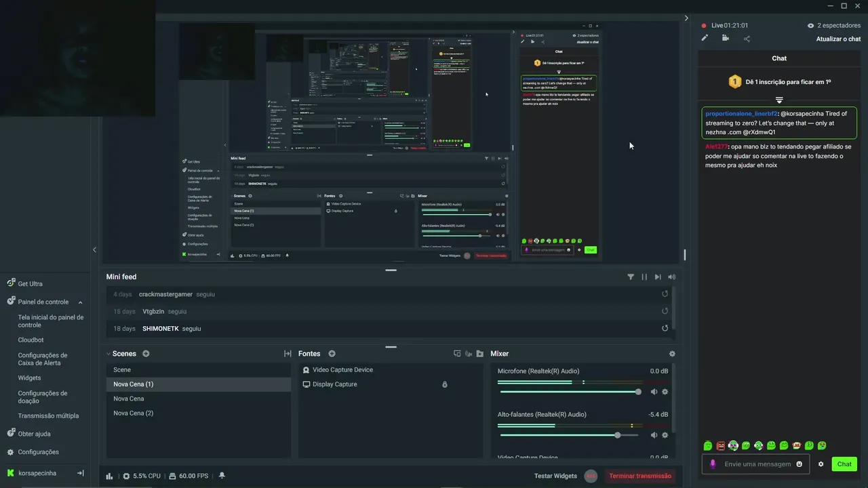This screenshot has width=868, height=488.
Task: Click the green Chat send button
Action: [x=844, y=464]
